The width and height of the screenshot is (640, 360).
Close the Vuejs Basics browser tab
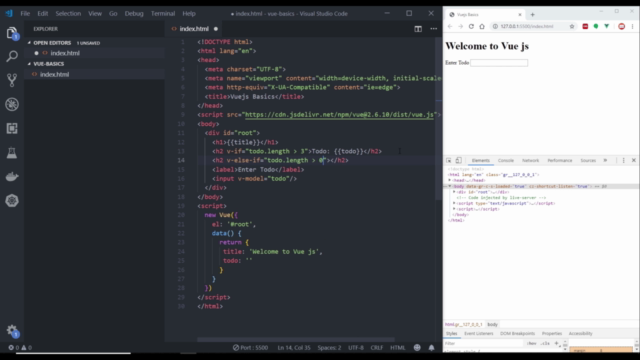coord(520,15)
